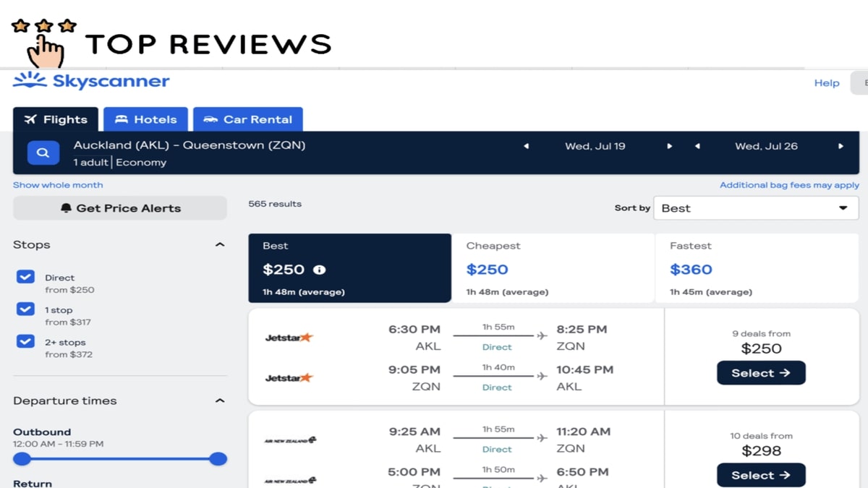Click the 565 results count
The width and height of the screenshot is (868, 488).
click(x=275, y=204)
